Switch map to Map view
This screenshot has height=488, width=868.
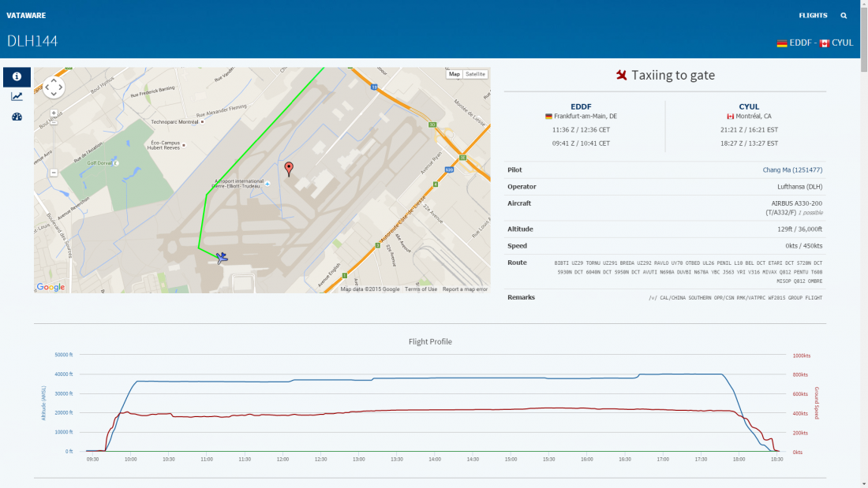click(454, 74)
